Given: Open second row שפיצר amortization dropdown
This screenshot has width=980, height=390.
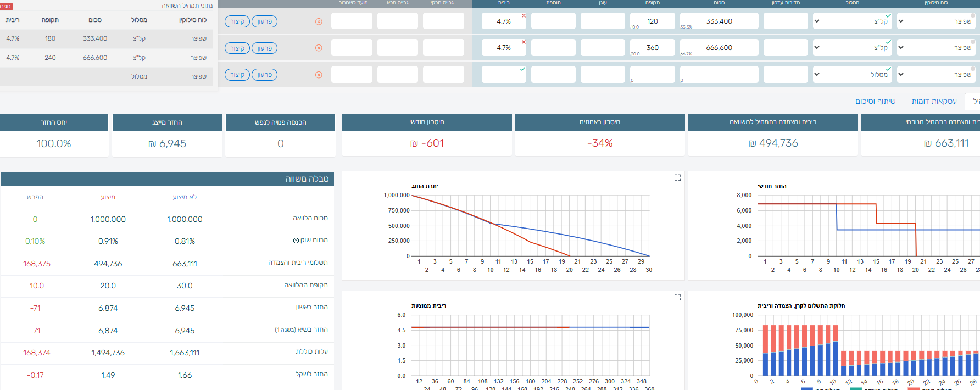Looking at the screenshot, I should (x=937, y=48).
